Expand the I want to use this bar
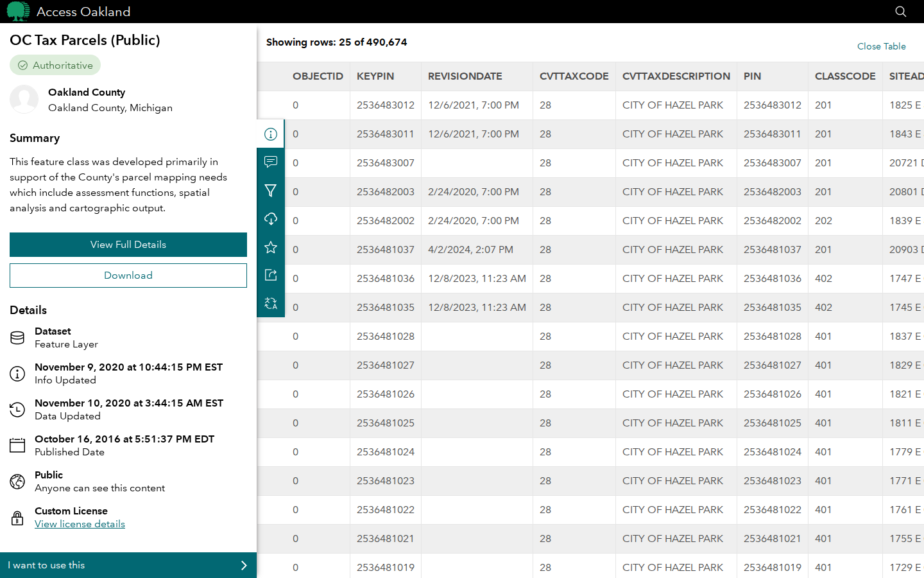Viewport: 924px width, 578px height. click(128, 565)
